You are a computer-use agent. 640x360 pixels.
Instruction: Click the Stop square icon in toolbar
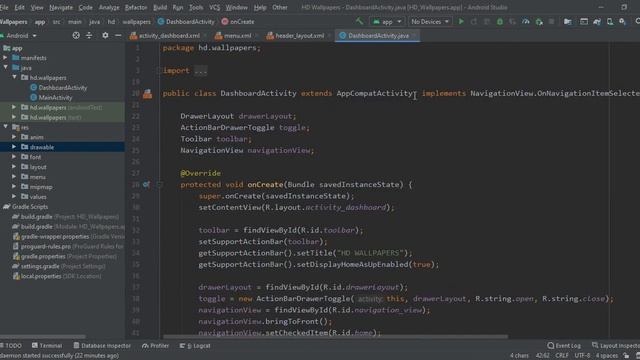(x=551, y=21)
